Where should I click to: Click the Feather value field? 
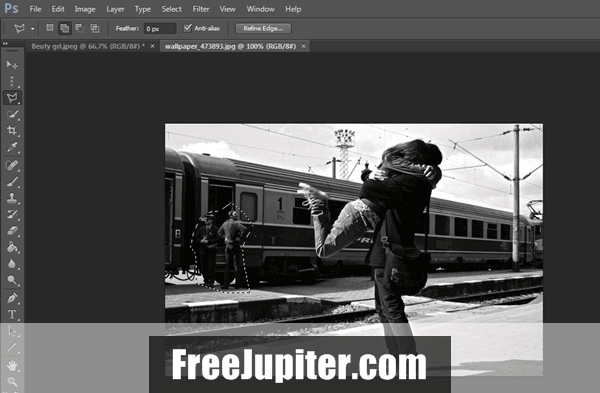coord(160,29)
